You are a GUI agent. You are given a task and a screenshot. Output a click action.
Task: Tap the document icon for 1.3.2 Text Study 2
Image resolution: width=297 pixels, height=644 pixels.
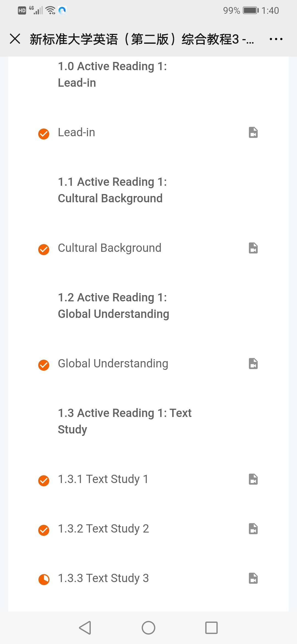[x=253, y=529]
